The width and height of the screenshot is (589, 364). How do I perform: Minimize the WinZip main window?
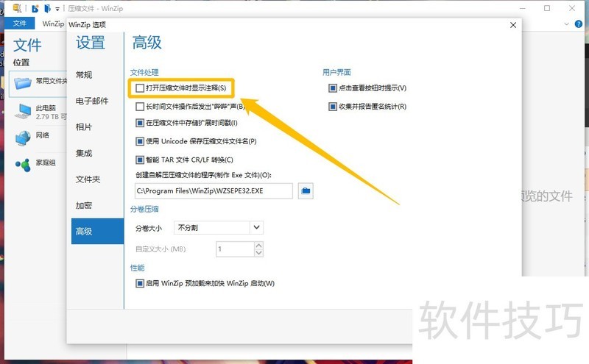(523, 8)
